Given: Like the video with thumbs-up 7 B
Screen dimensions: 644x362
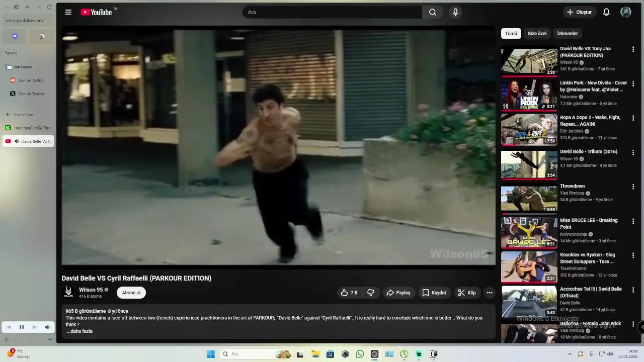Looking at the screenshot, I should coord(349,293).
